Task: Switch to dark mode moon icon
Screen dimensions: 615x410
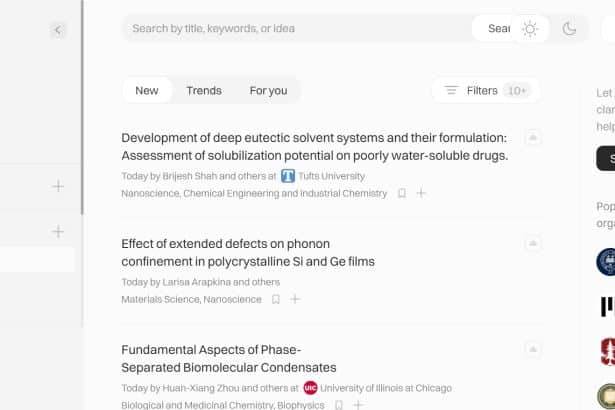Action: [x=569, y=29]
